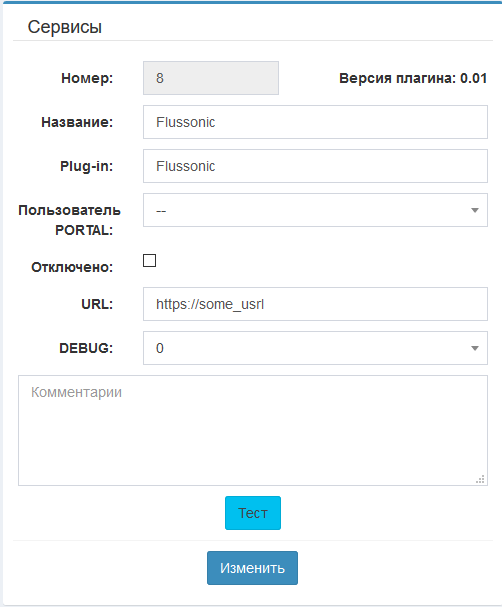Save changes with the Изменить button
502x607 pixels.
pyautogui.click(x=252, y=568)
